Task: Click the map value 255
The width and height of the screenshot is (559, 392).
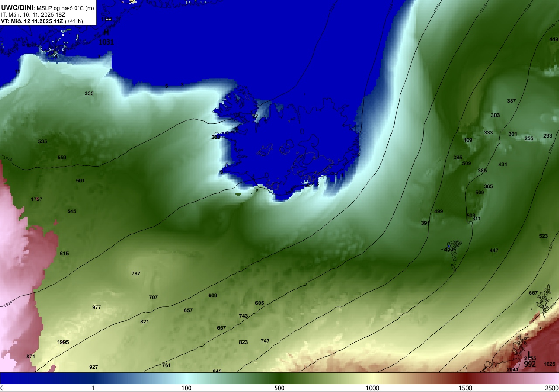Action: click(x=529, y=138)
